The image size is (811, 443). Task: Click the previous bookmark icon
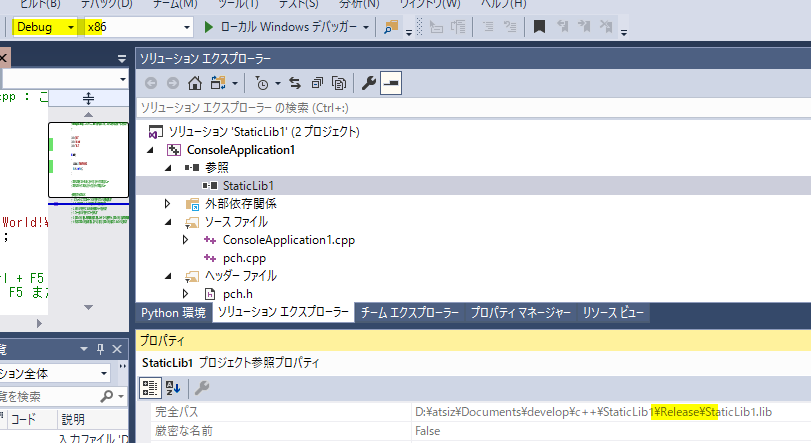click(563, 27)
